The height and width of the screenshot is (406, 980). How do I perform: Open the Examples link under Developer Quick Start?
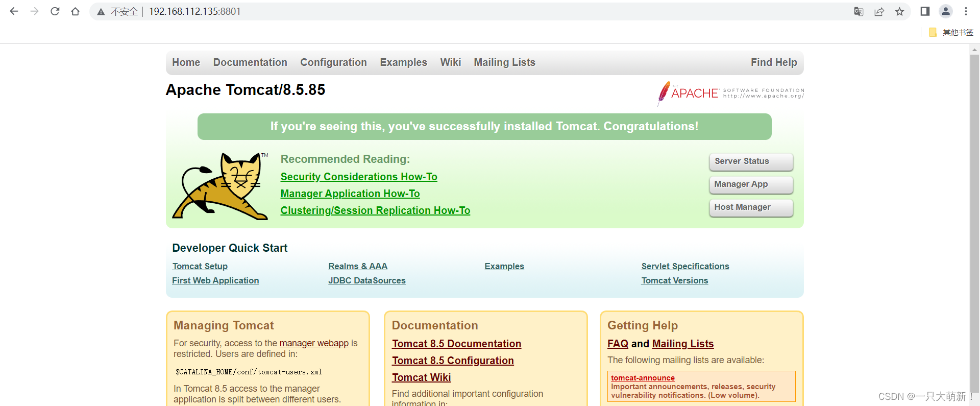(x=504, y=266)
